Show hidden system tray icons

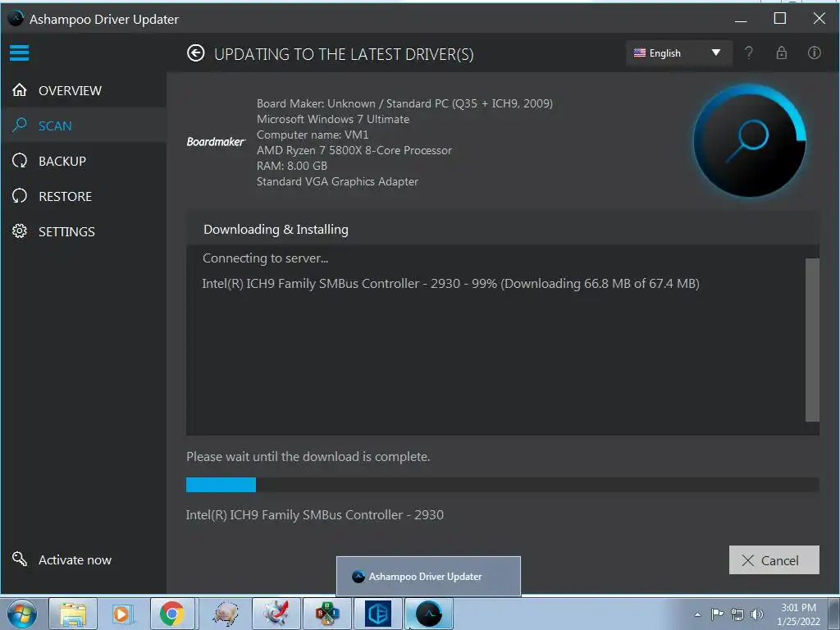point(697,614)
